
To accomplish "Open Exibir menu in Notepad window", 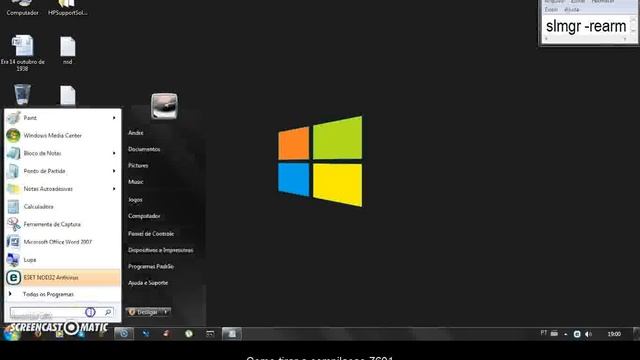I will click(x=551, y=9).
